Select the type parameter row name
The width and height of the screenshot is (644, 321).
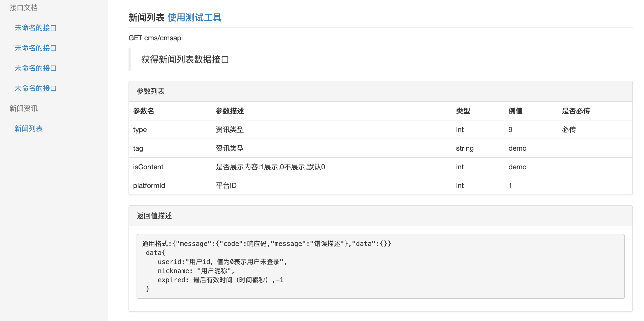point(140,130)
